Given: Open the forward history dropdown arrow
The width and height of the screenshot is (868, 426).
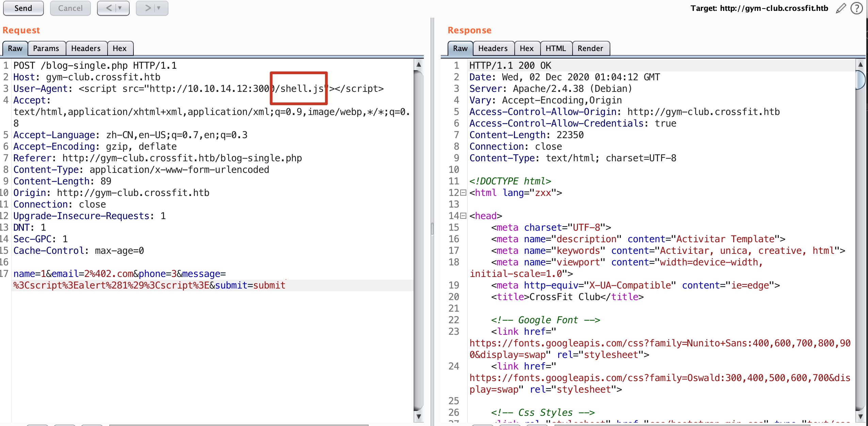Looking at the screenshot, I should pos(159,8).
